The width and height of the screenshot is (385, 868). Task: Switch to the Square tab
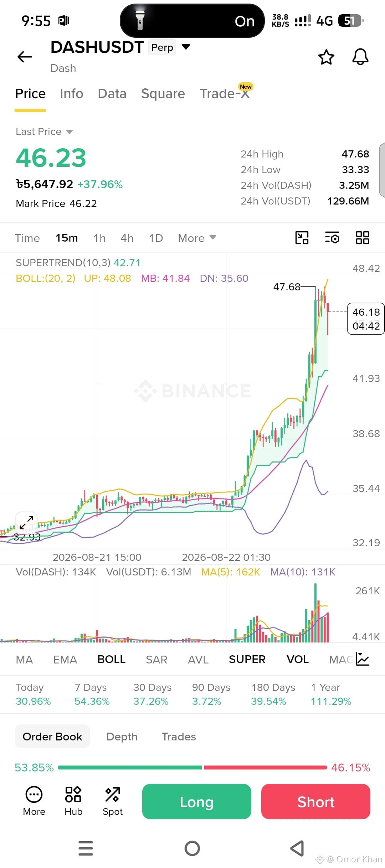[163, 94]
